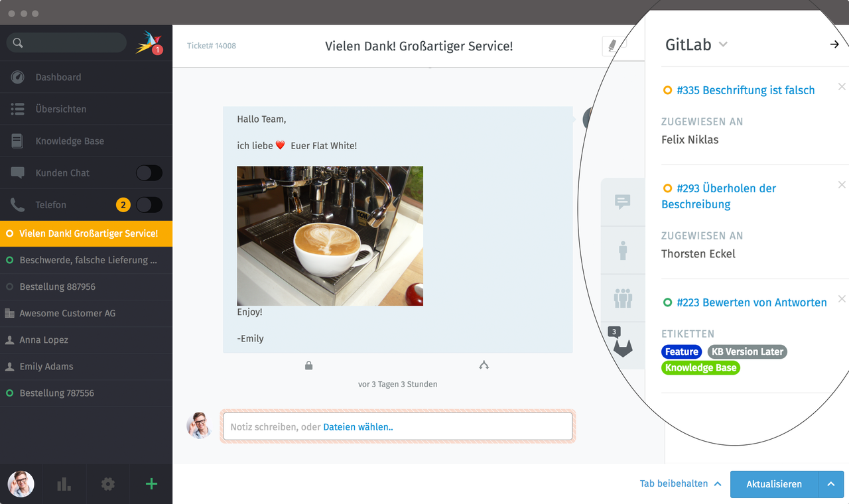This screenshot has width=849, height=504.
Task: Switch to the Beschwerde, falsche Lieferung ticket
Action: [86, 260]
